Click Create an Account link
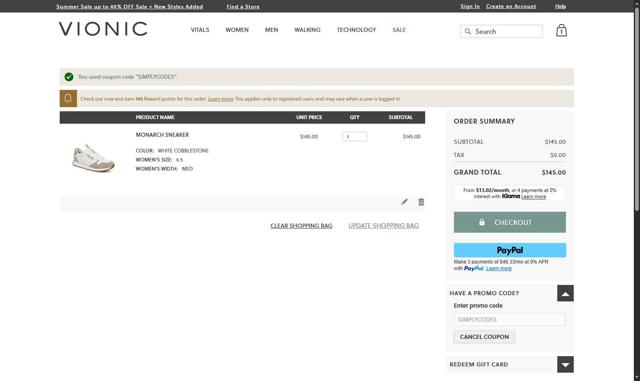The image size is (640, 381). coord(511,6)
